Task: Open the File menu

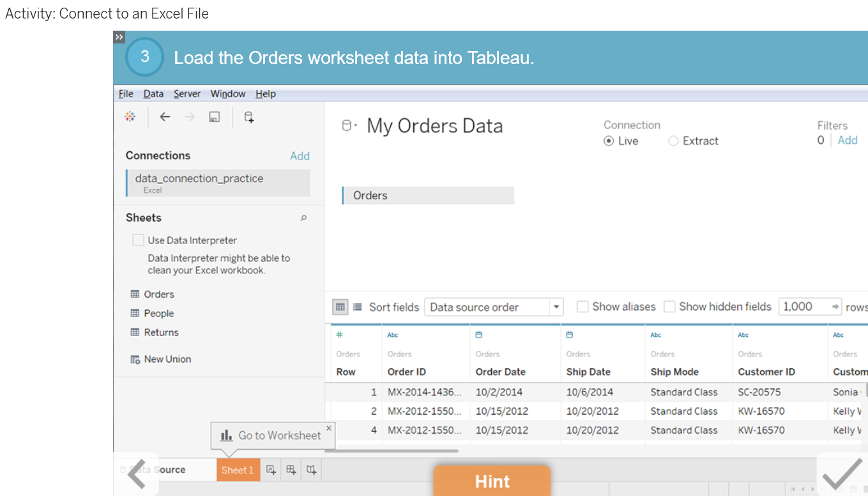Action: [126, 94]
